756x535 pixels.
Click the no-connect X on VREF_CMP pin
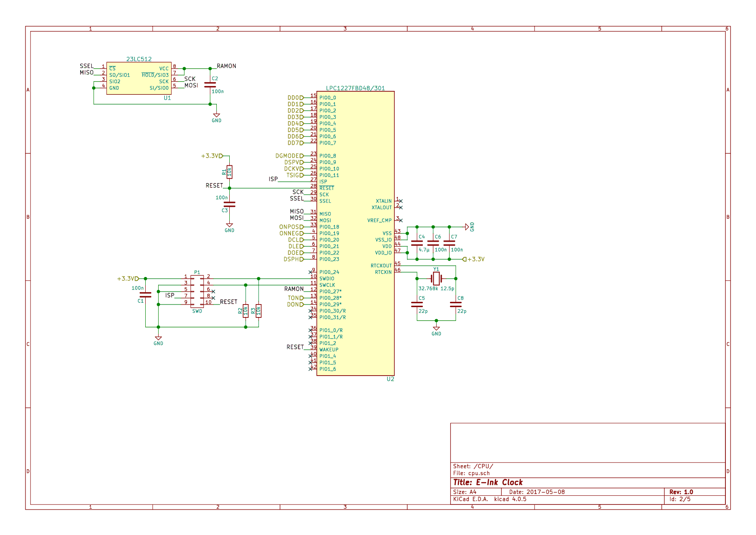point(400,221)
